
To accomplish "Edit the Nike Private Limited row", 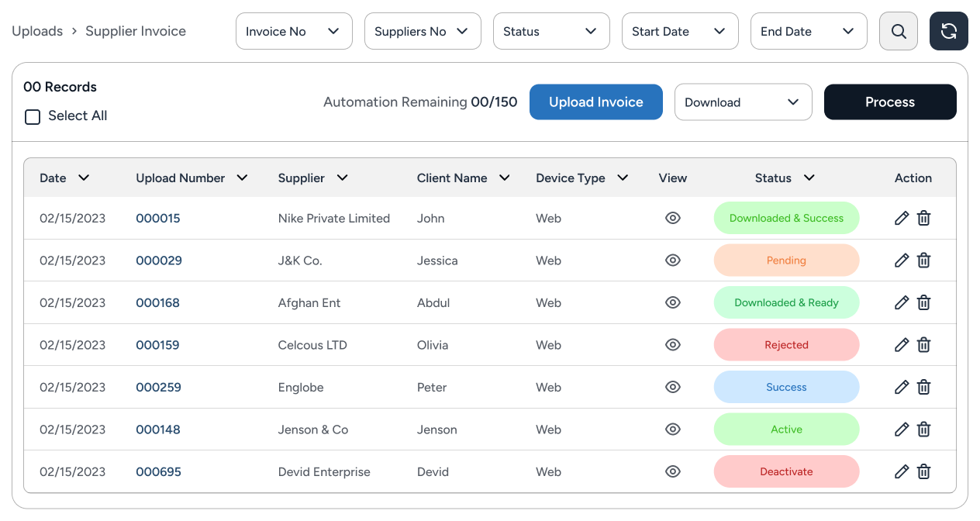I will (x=901, y=219).
